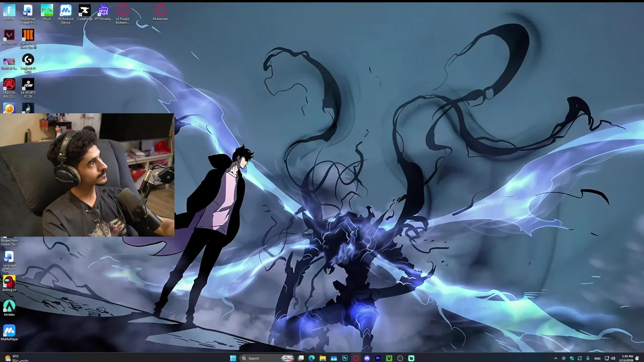Select the Fortnite desktop shortcut
This screenshot has width=644, height=362.
coord(9,13)
